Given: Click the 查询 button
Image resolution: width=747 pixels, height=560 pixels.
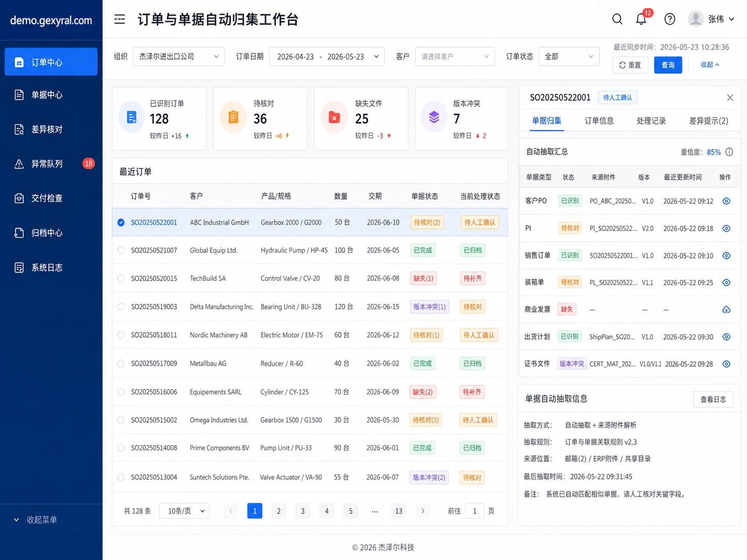Looking at the screenshot, I should click(x=668, y=65).
